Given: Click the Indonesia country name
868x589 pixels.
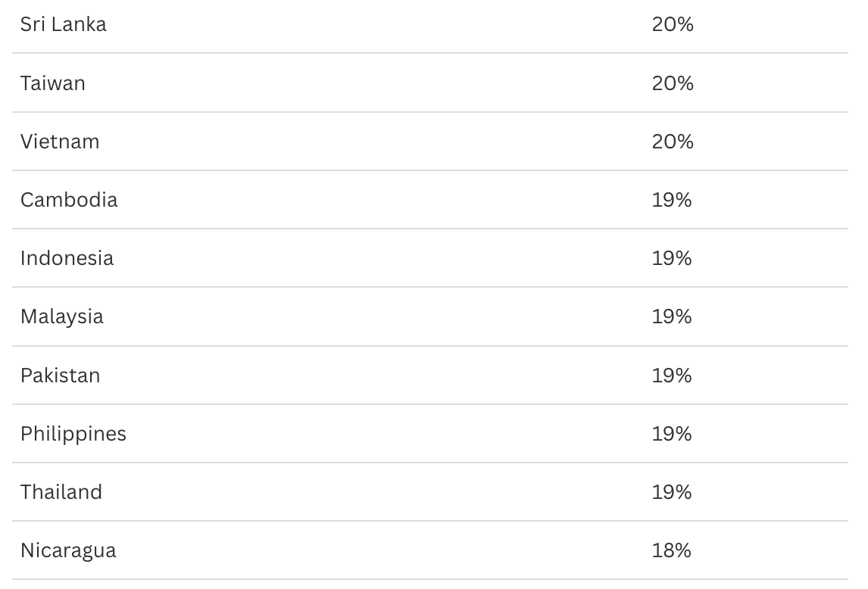Looking at the screenshot, I should point(67,258).
